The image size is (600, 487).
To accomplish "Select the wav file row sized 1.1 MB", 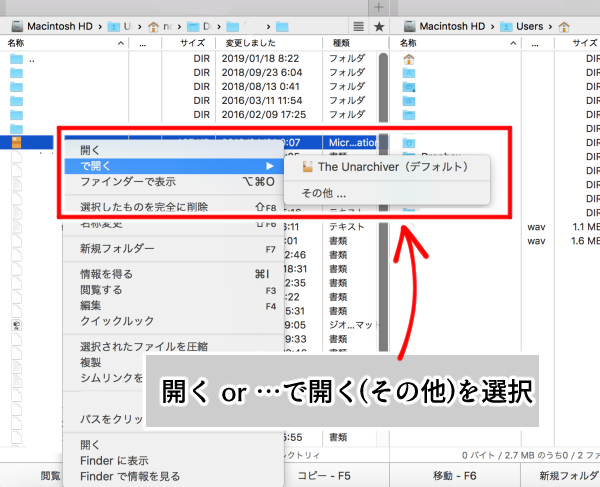I will 495,227.
